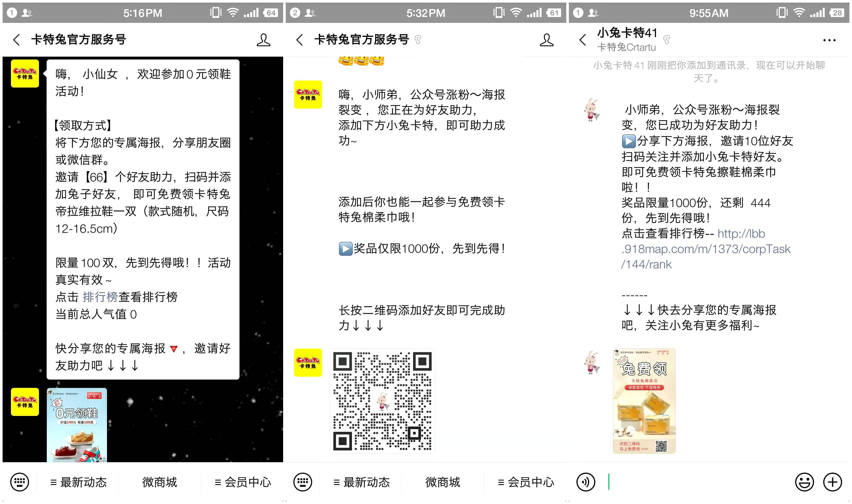Tap the 添加到通讯录 system notice text
852x504 pixels.
coord(709,71)
